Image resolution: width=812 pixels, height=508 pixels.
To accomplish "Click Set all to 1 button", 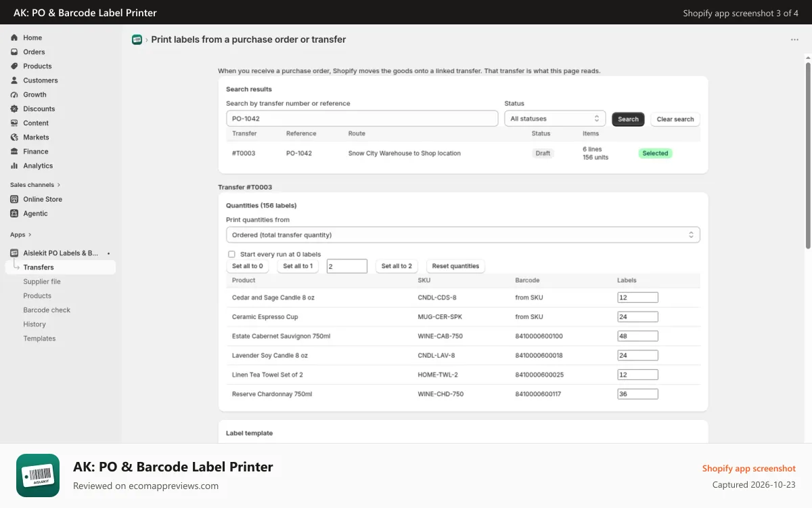I will [298, 266].
